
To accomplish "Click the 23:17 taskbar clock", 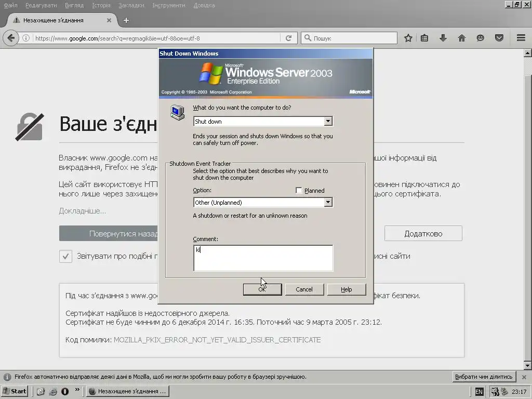I will (519, 392).
